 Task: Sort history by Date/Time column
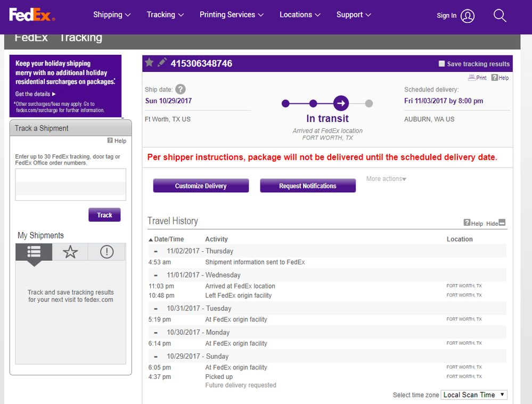(166, 239)
